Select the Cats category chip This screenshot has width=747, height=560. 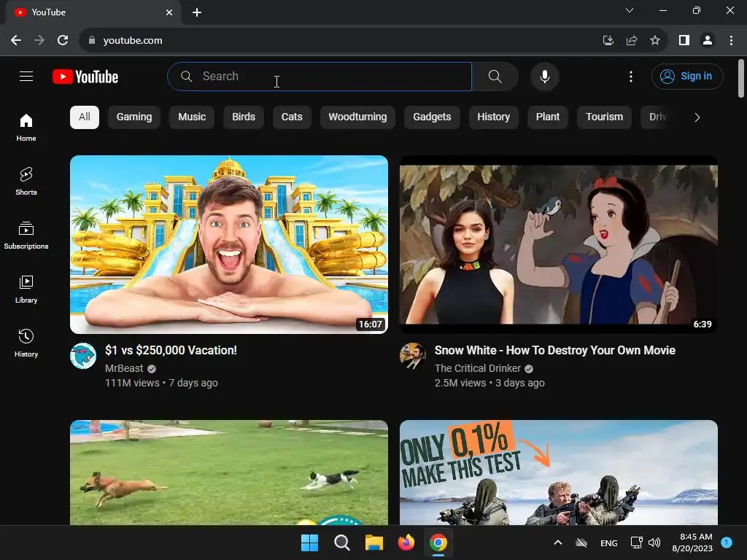[x=292, y=117]
